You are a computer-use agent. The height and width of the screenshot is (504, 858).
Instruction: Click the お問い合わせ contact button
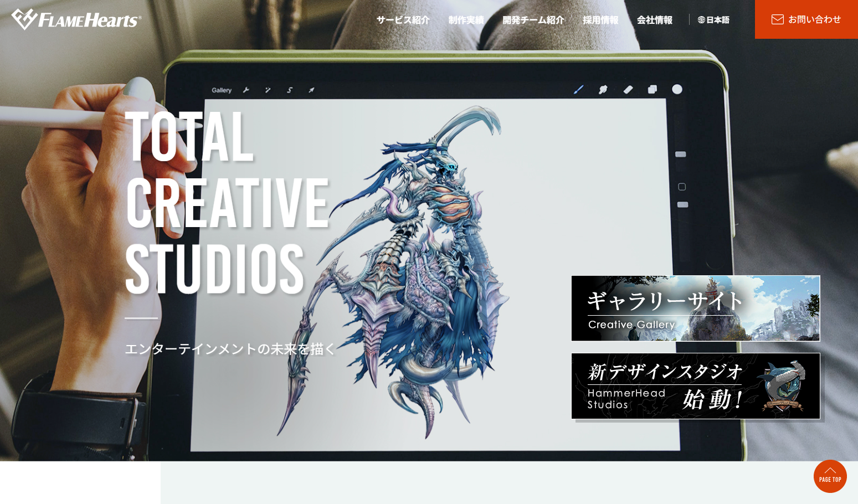(806, 19)
